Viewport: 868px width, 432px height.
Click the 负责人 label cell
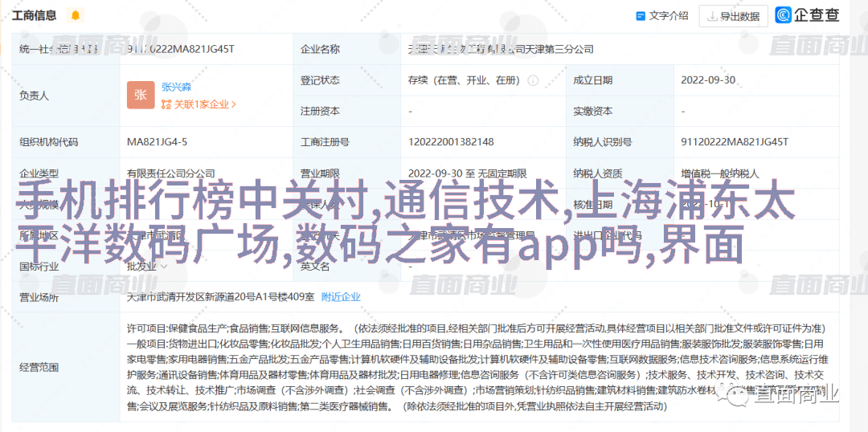[66, 96]
